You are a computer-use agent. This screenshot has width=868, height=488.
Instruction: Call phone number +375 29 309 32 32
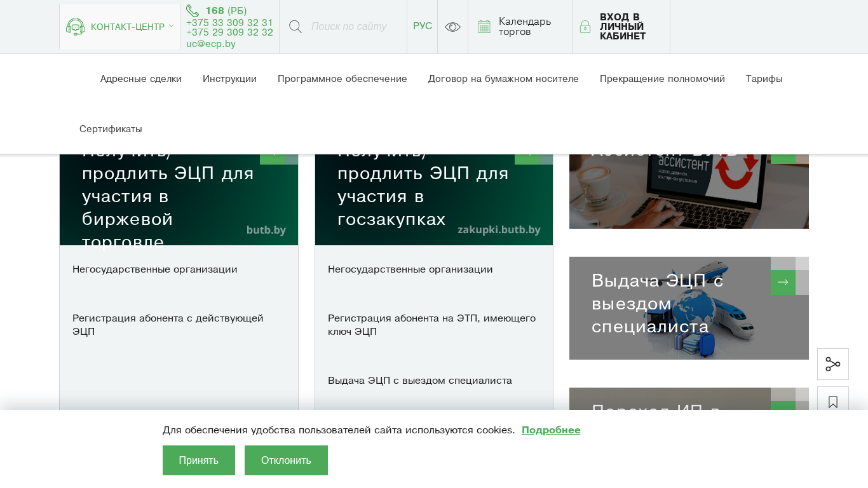(229, 32)
